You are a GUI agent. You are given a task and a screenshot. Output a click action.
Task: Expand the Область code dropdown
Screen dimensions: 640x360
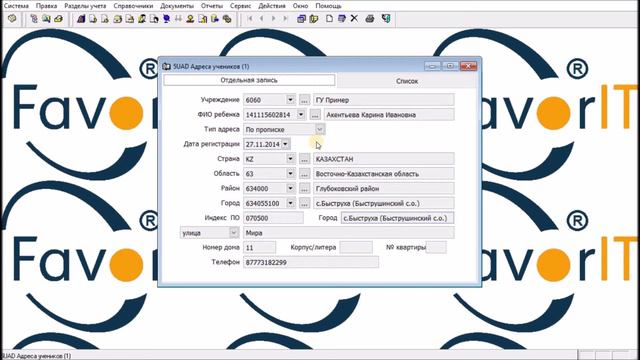(x=290, y=173)
